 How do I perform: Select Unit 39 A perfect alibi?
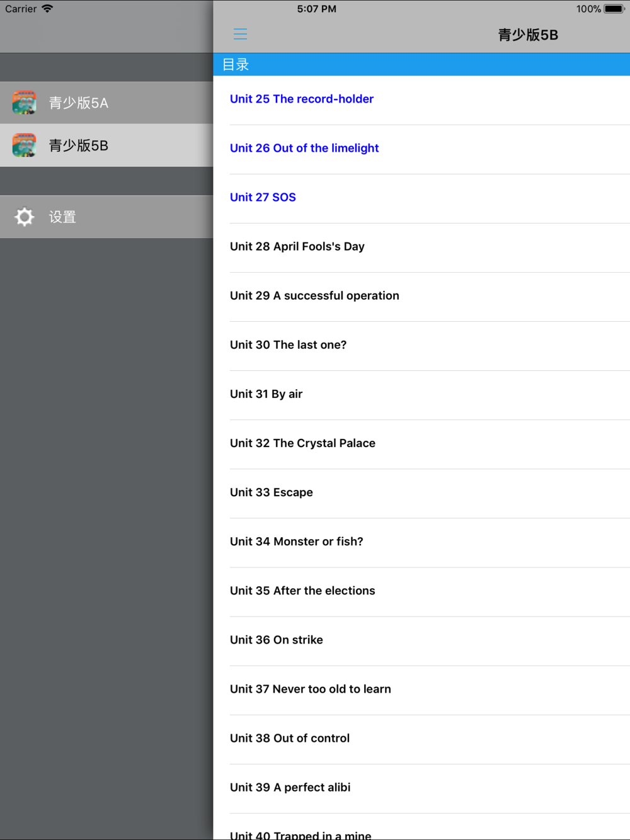(x=290, y=787)
